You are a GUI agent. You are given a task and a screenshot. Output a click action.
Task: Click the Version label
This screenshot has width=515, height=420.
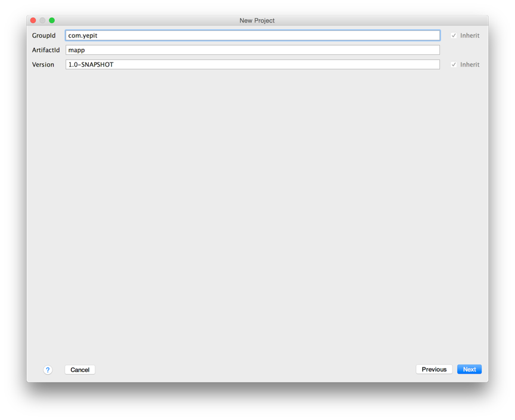pyautogui.click(x=43, y=65)
